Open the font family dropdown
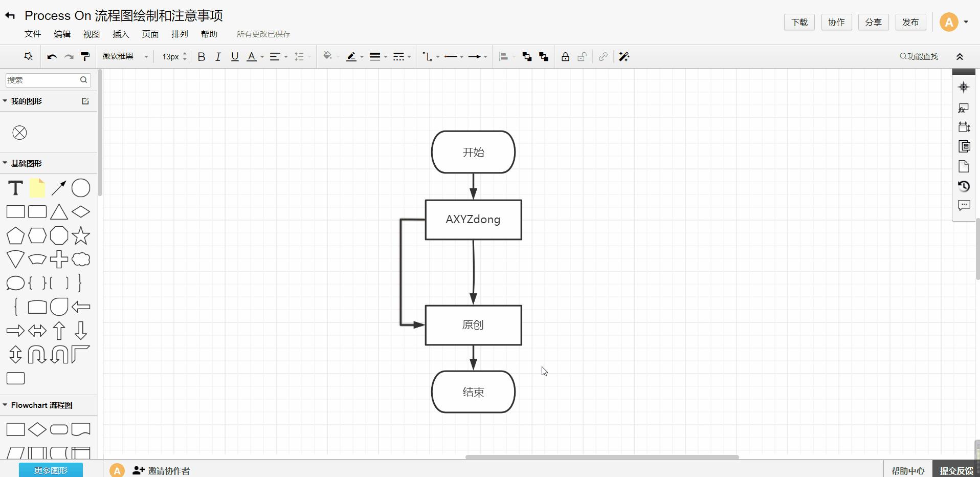980x477 pixels. point(124,56)
